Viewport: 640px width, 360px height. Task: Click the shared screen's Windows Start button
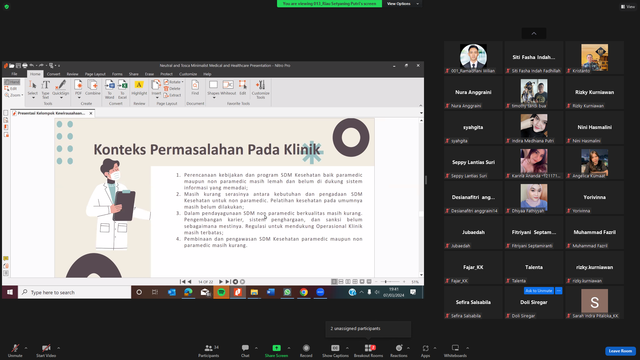click(x=10, y=292)
